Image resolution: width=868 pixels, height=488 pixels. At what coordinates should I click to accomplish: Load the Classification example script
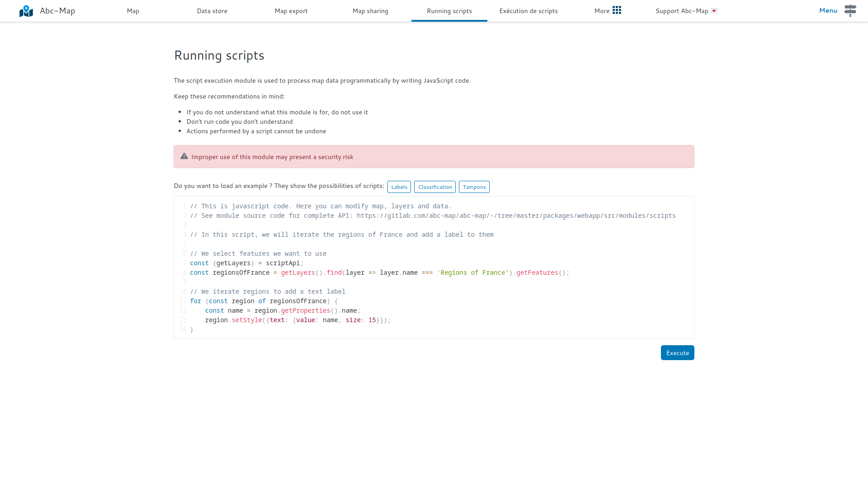click(434, 187)
